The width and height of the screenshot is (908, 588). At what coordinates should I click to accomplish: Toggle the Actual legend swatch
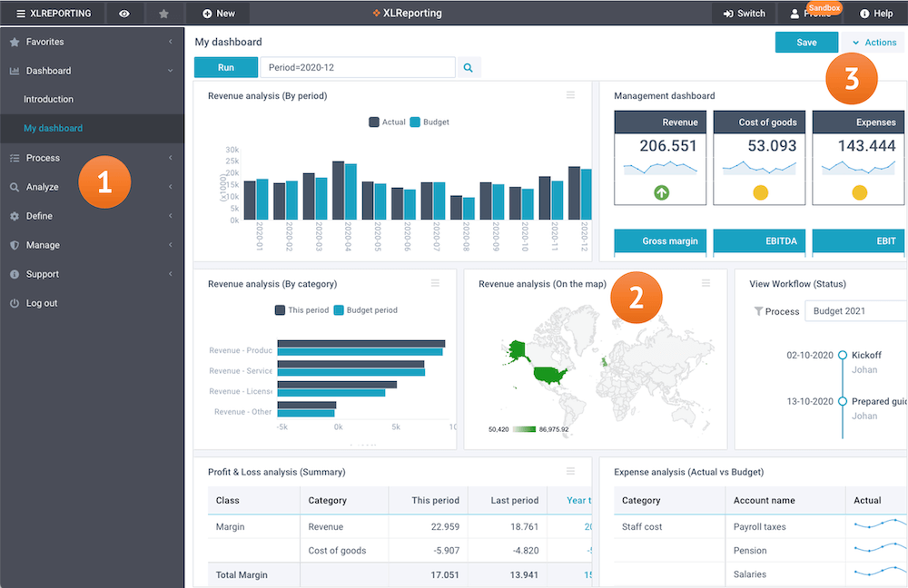click(x=374, y=122)
